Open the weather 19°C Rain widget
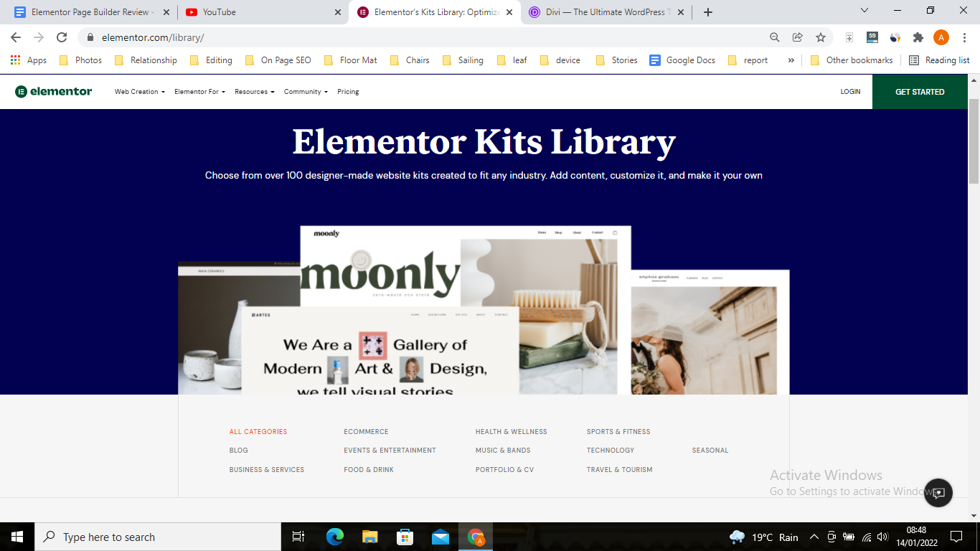This screenshot has height=551, width=980. (x=764, y=537)
